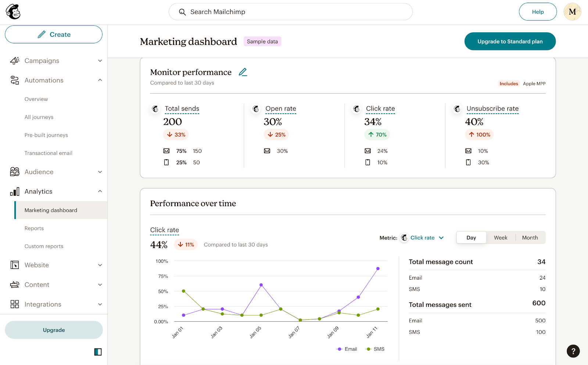Select the Audience icon
This screenshot has height=365, width=588.
pyautogui.click(x=15, y=172)
